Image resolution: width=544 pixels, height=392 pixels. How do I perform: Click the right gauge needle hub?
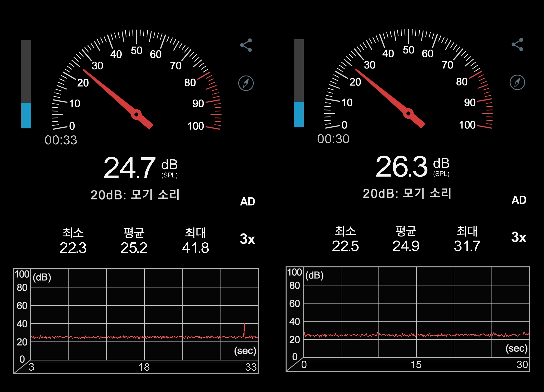pos(408,114)
